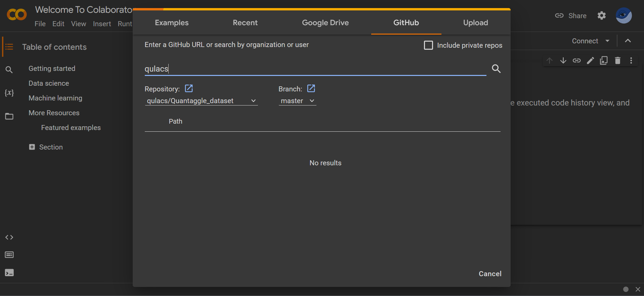The height and width of the screenshot is (296, 644).
Task: Open the Files folder sidebar icon
Action: point(9,116)
